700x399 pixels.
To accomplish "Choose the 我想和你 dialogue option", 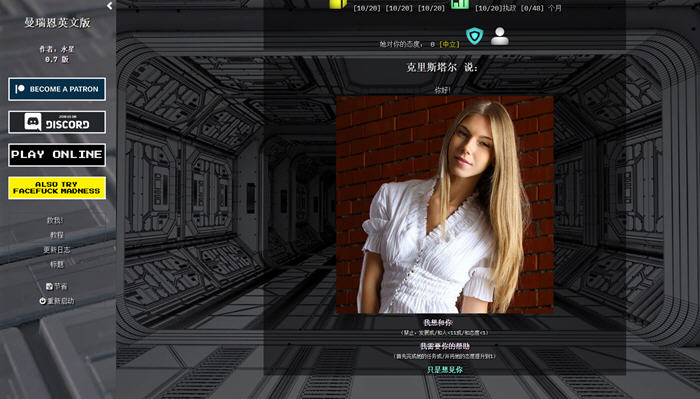I will tap(438, 322).
